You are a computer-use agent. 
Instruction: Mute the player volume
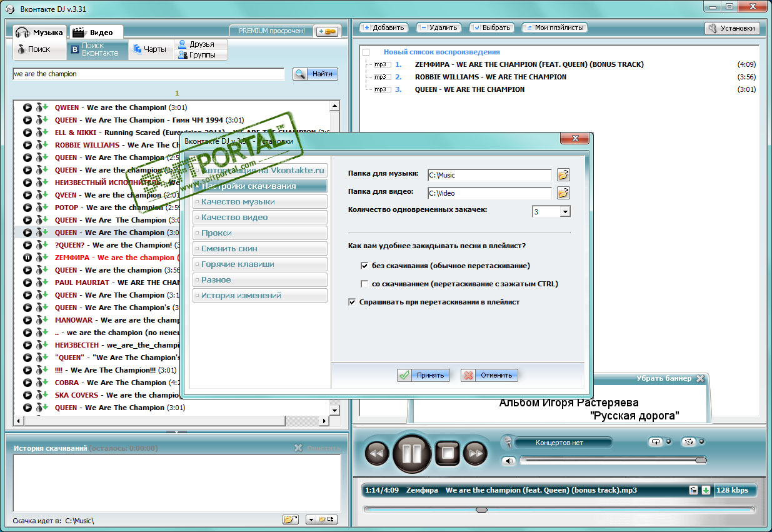pos(509,461)
